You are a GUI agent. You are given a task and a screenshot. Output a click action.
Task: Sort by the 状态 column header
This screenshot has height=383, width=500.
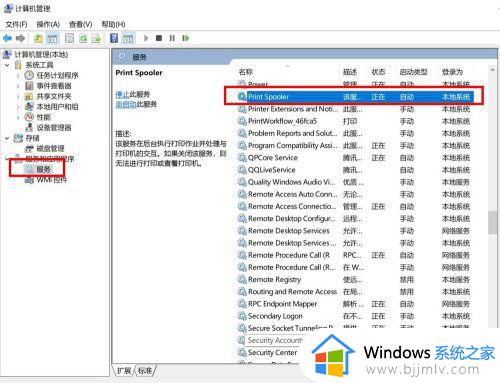[378, 72]
